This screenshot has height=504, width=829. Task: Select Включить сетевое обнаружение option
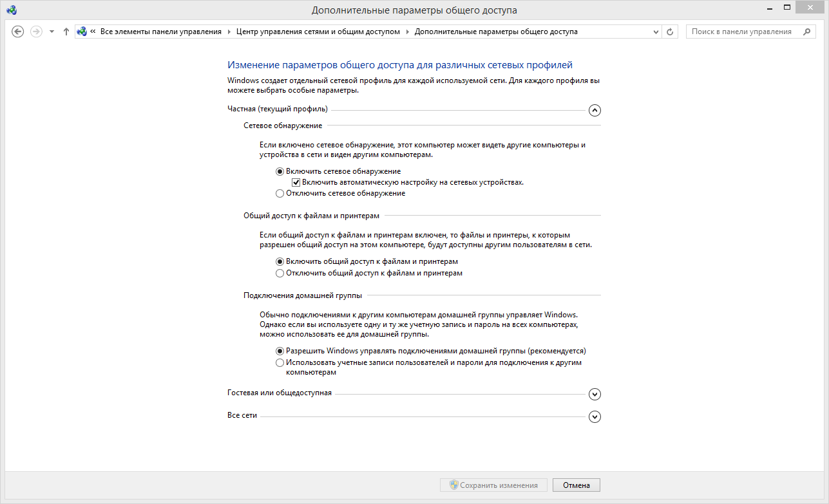click(280, 171)
